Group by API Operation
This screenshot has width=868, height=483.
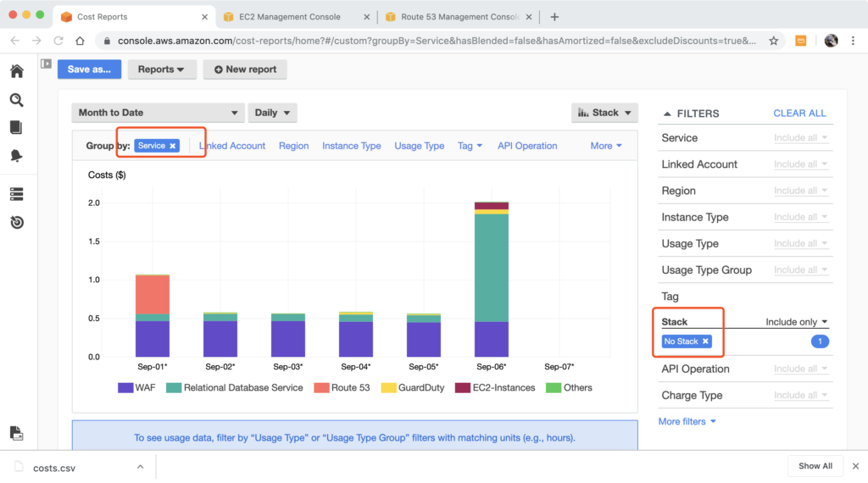[x=527, y=146]
